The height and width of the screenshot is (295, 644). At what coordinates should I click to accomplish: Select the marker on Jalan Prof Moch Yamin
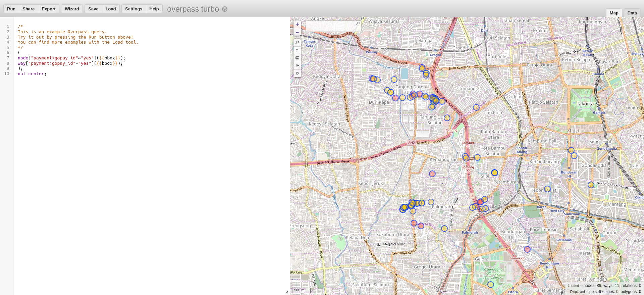(x=591, y=185)
